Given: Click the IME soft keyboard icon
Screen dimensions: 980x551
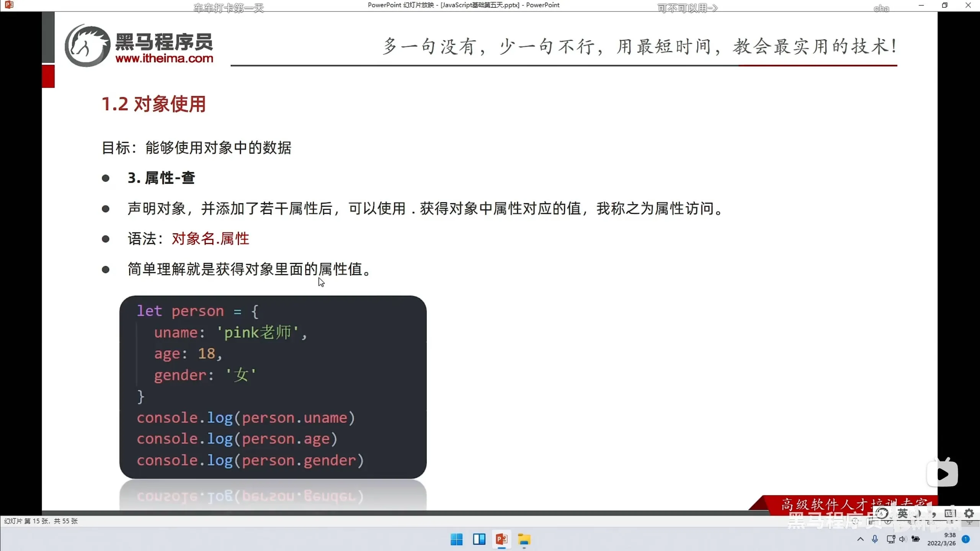Looking at the screenshot, I should tap(949, 513).
